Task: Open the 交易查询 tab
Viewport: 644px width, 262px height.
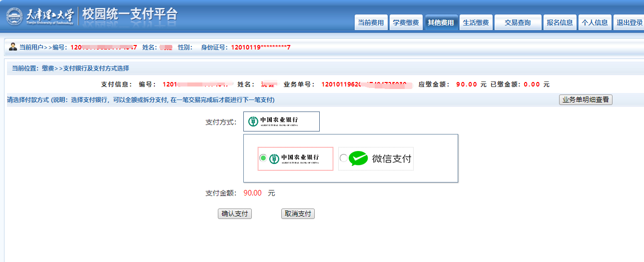Action: click(x=518, y=22)
